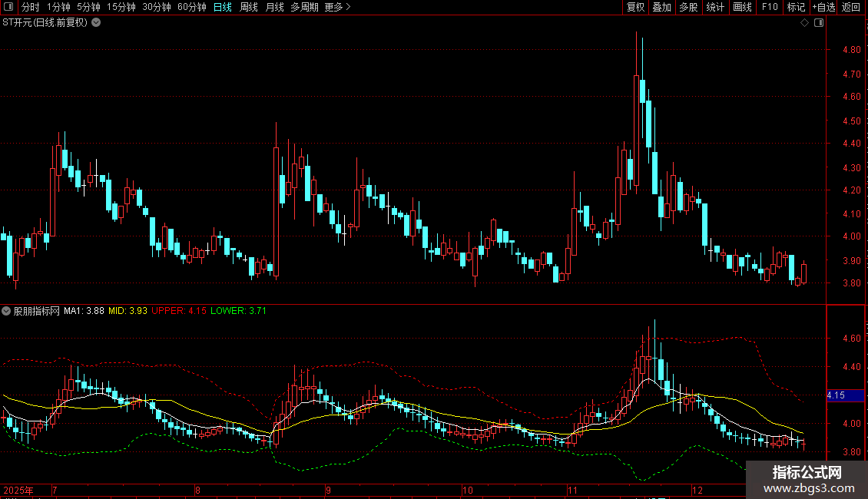Image resolution: width=868 pixels, height=499 pixels.
Task: Click the MID: 3.93 value label
Action: (128, 311)
